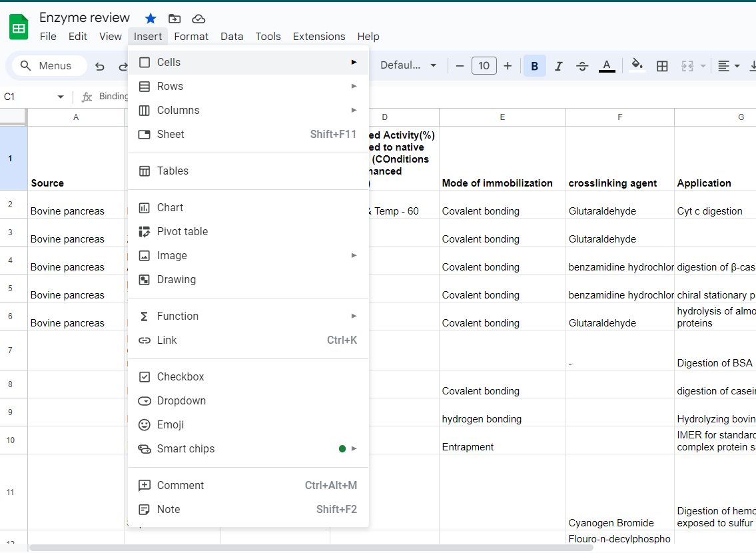Open the Google Sheets home icon
This screenshot has width=756, height=553.
(x=19, y=27)
